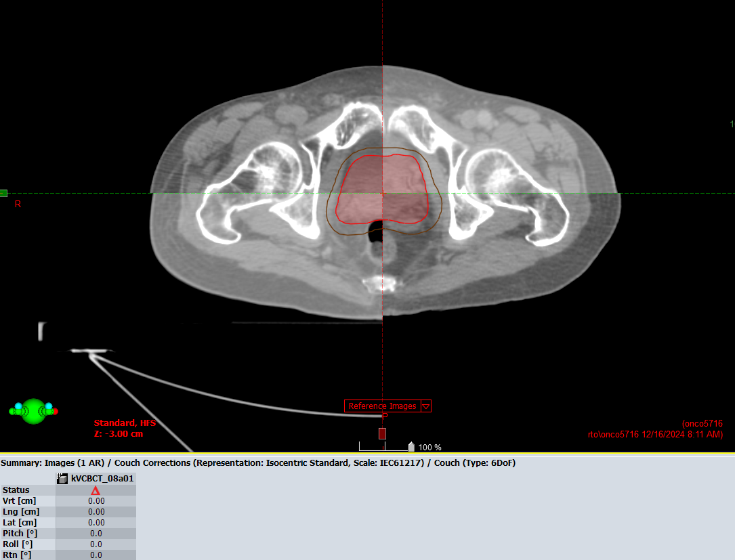
Task: Click the Vrt [cm] row label
Action: click(19, 501)
